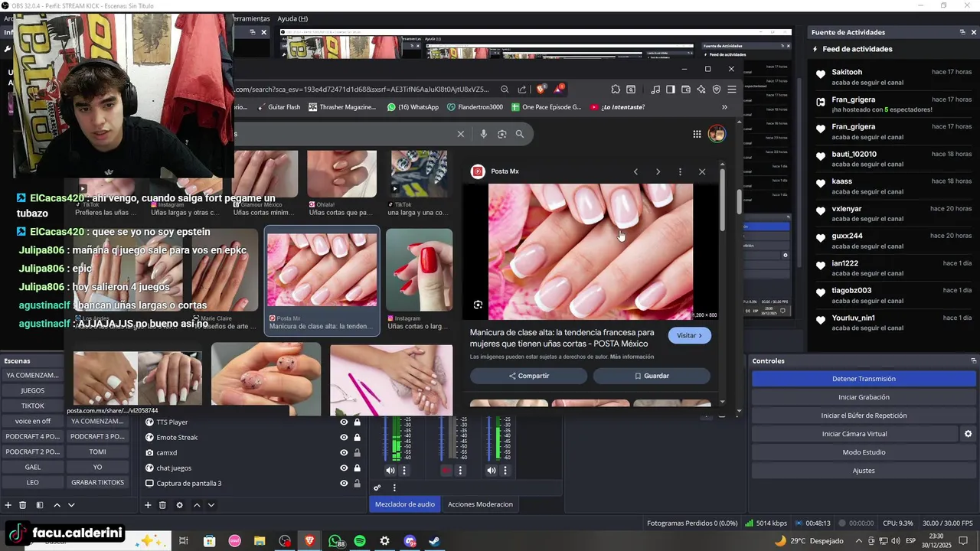The image size is (980, 551).
Task: Adjust third audio channel blue volume slider
Action: coord(488,439)
